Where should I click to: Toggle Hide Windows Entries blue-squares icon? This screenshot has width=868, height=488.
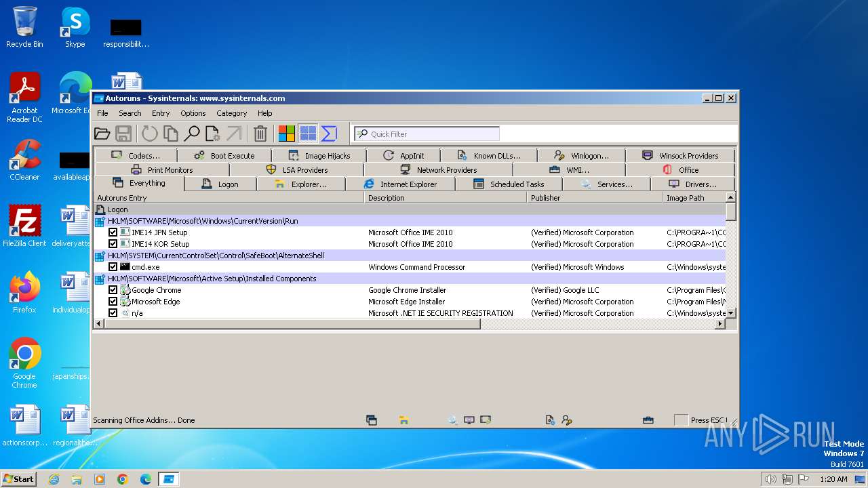tap(308, 134)
